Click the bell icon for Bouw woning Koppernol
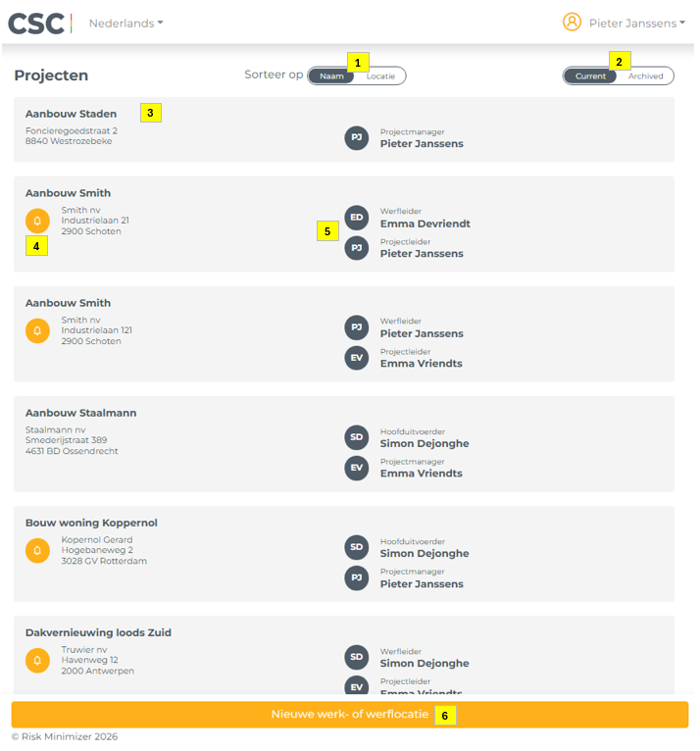 point(37,550)
